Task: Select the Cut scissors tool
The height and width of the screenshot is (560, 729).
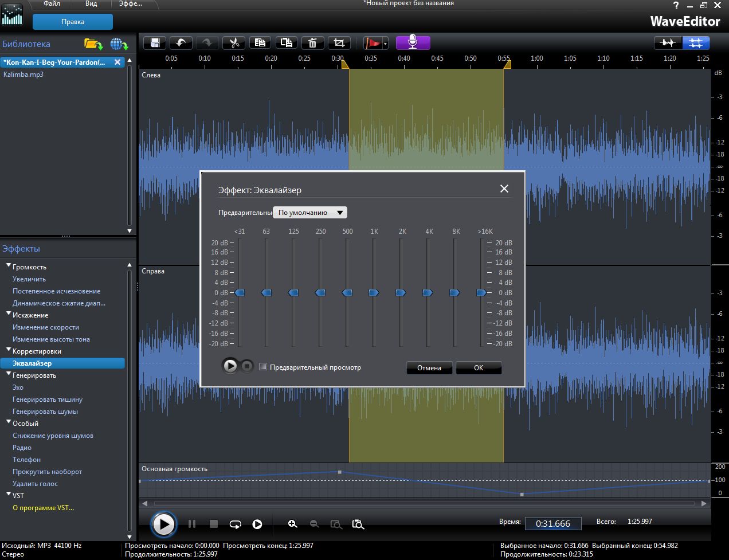Action: pos(234,43)
